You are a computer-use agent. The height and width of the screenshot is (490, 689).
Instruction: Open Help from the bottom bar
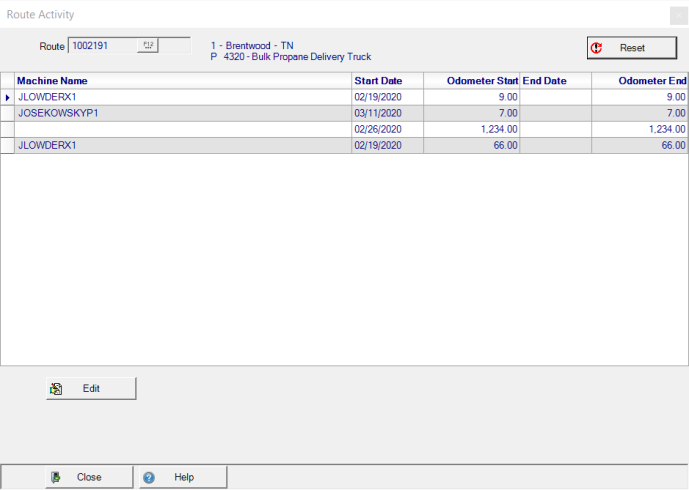tap(182, 477)
